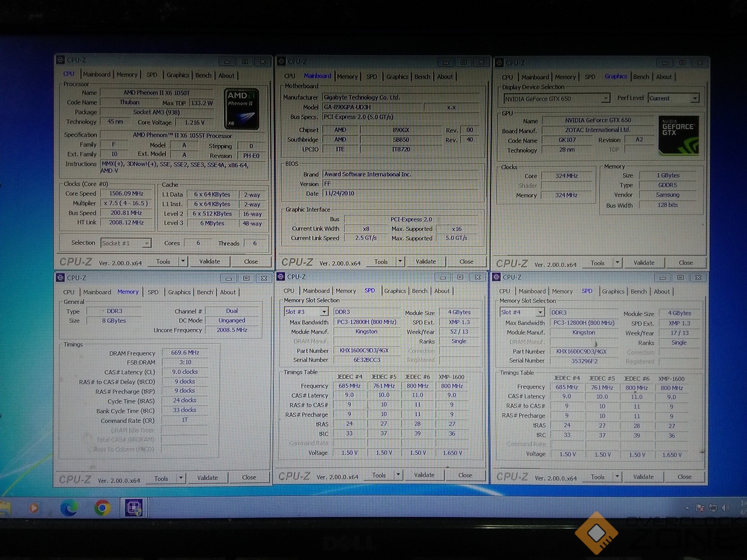Open the Slot #3 memory slot dropdown
The image size is (747, 560).
coord(306,312)
